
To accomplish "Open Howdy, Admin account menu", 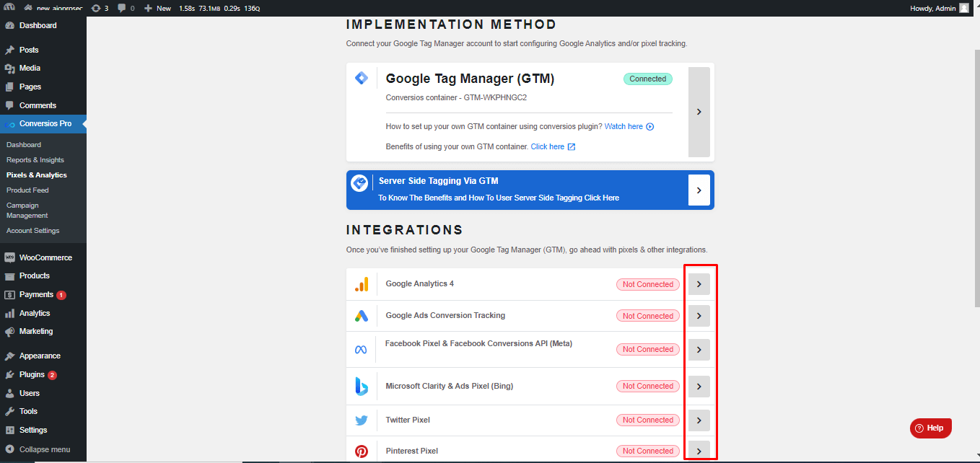I will click(x=940, y=8).
